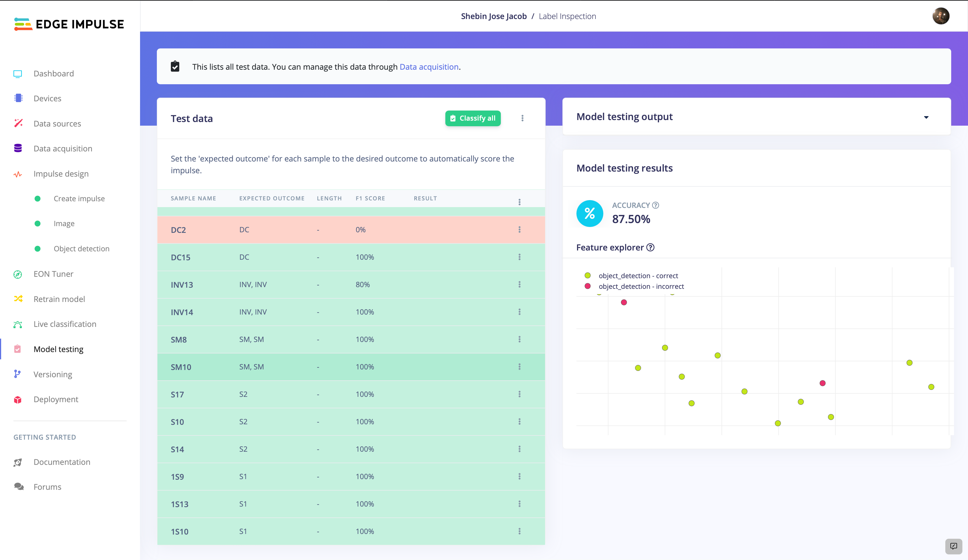The height and width of the screenshot is (560, 968).
Task: Open the Object detection block
Action: pyautogui.click(x=82, y=249)
